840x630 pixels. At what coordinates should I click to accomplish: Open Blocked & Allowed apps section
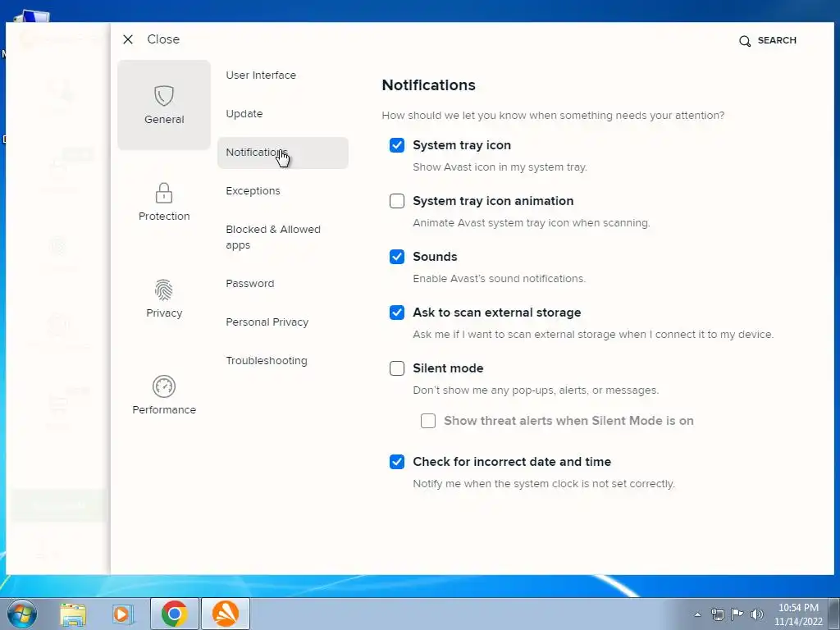273,237
